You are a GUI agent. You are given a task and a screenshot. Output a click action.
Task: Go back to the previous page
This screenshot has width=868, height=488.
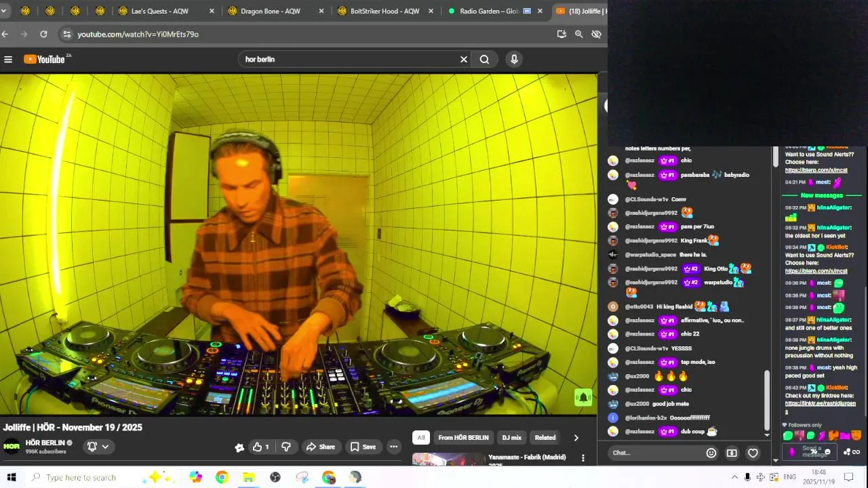click(5, 34)
